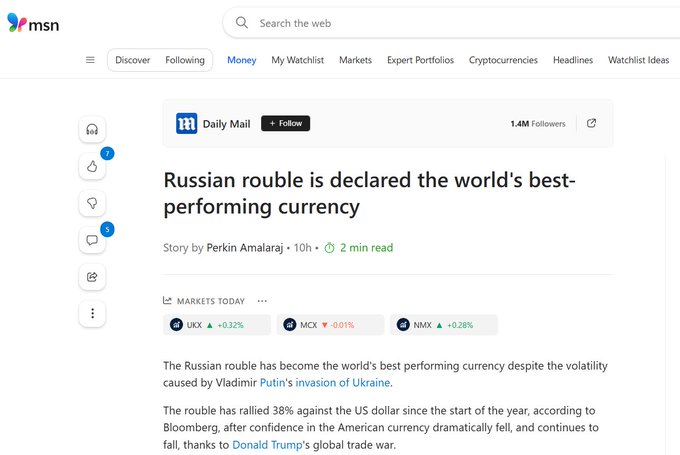Open Markets Today ellipsis options
Image resolution: width=680 pixels, height=455 pixels.
(x=262, y=301)
